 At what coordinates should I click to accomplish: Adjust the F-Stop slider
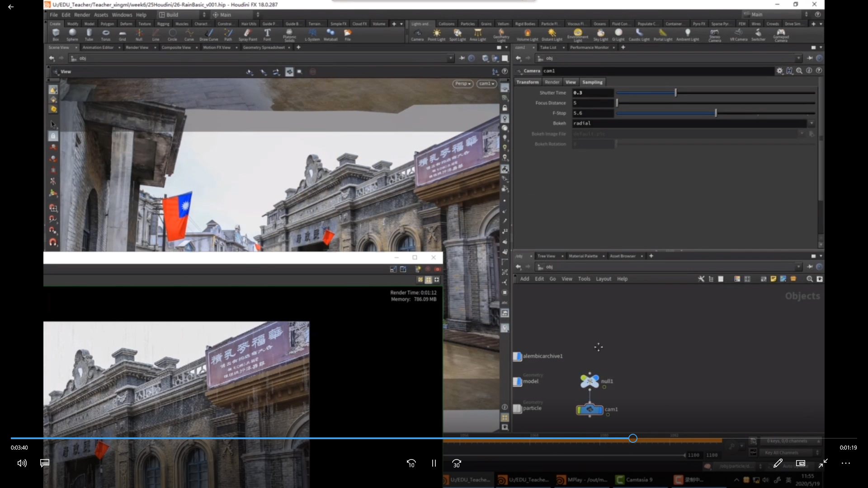coord(716,113)
